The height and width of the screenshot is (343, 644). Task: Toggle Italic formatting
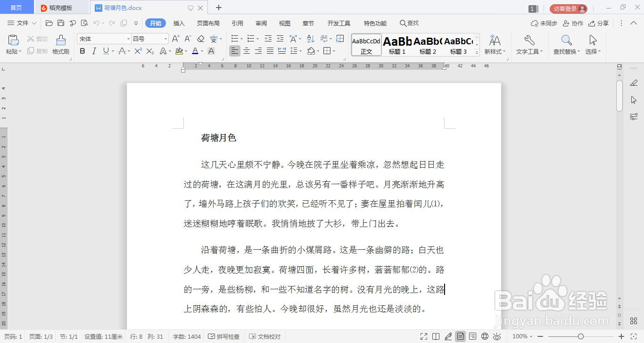[x=94, y=51]
